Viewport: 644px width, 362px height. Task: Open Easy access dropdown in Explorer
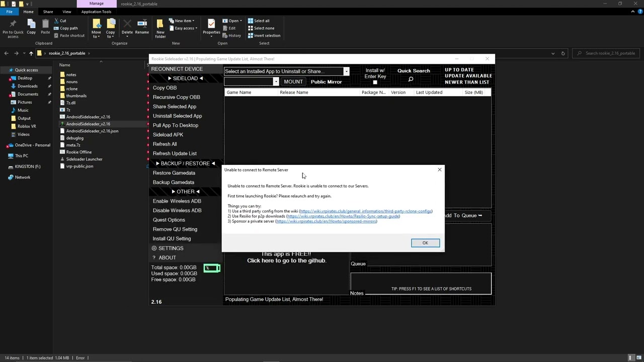click(x=183, y=28)
